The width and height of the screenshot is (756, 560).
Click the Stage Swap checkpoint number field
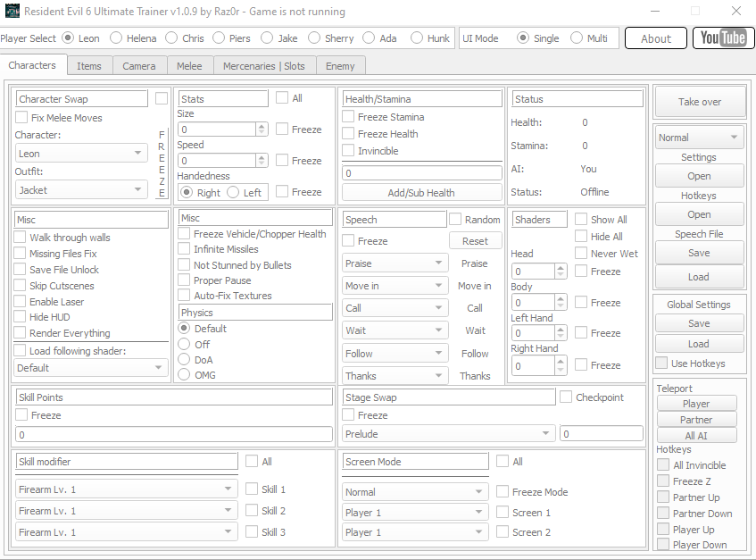click(x=602, y=434)
